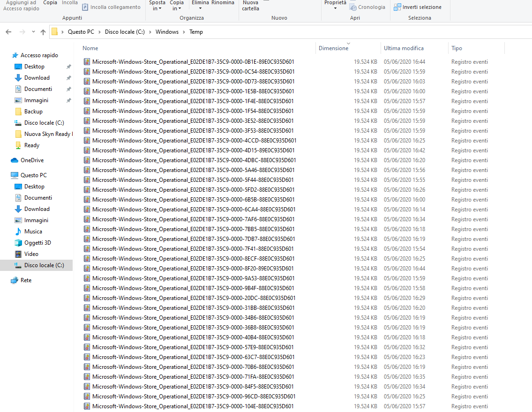Click the Desktop icon under Accesso rapido

coord(18,67)
